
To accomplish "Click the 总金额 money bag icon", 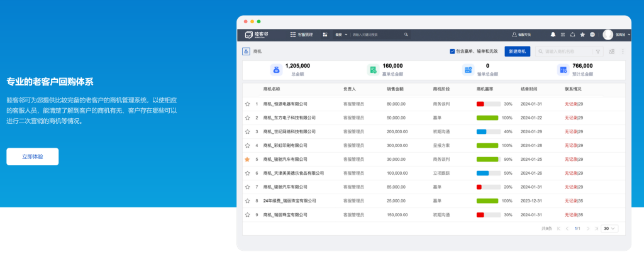I will 276,70.
